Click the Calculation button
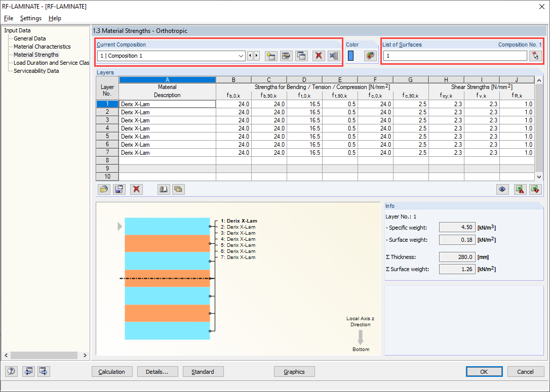 (112, 372)
